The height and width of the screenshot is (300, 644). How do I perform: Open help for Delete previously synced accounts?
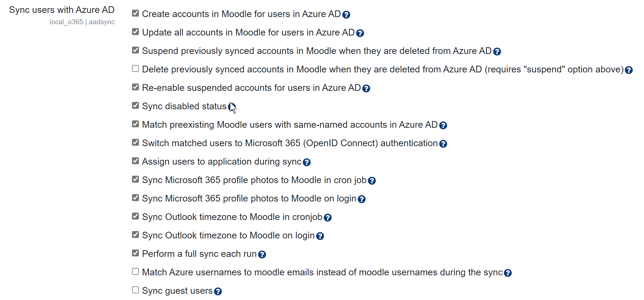629,70
